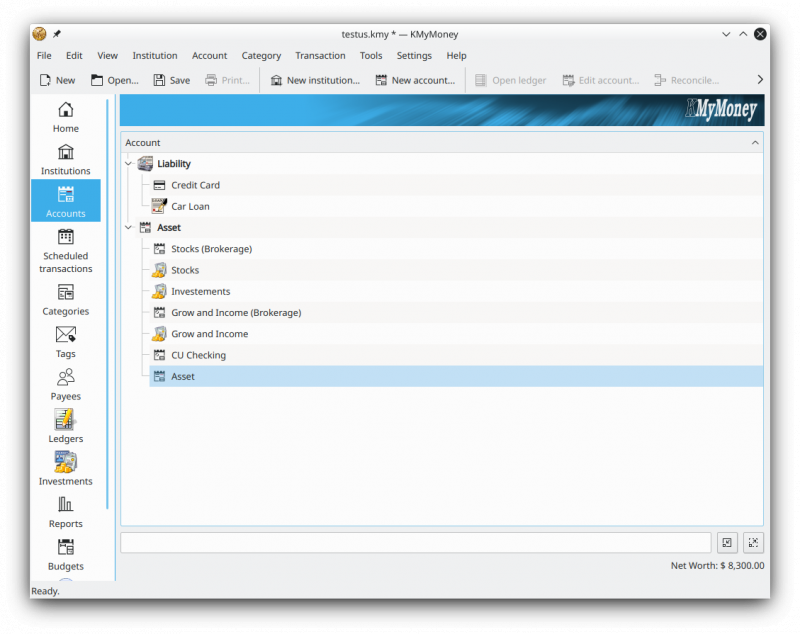Show the Payees view
Viewport: 800px width, 634px height.
(65, 385)
